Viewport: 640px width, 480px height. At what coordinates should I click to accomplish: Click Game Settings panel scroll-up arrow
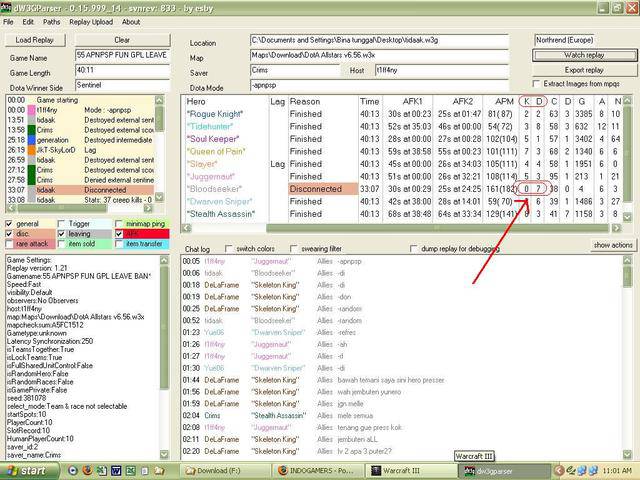tap(164, 260)
